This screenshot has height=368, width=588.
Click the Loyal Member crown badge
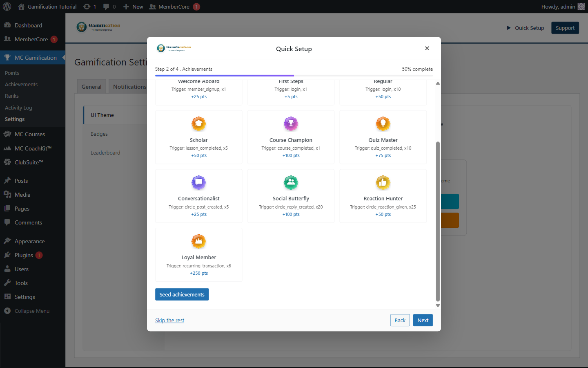click(x=199, y=241)
